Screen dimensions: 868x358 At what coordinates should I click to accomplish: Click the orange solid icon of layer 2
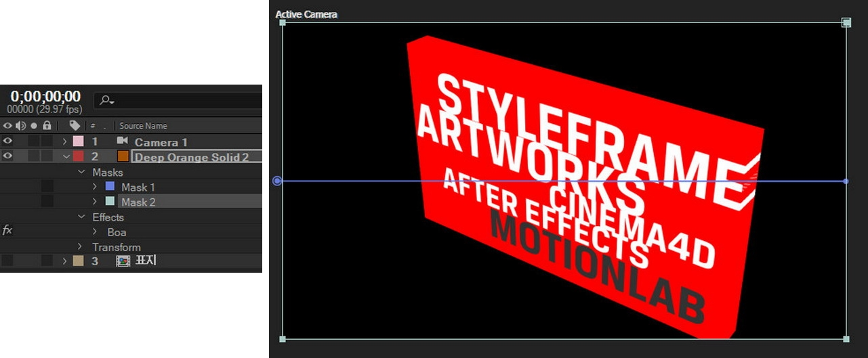(123, 156)
